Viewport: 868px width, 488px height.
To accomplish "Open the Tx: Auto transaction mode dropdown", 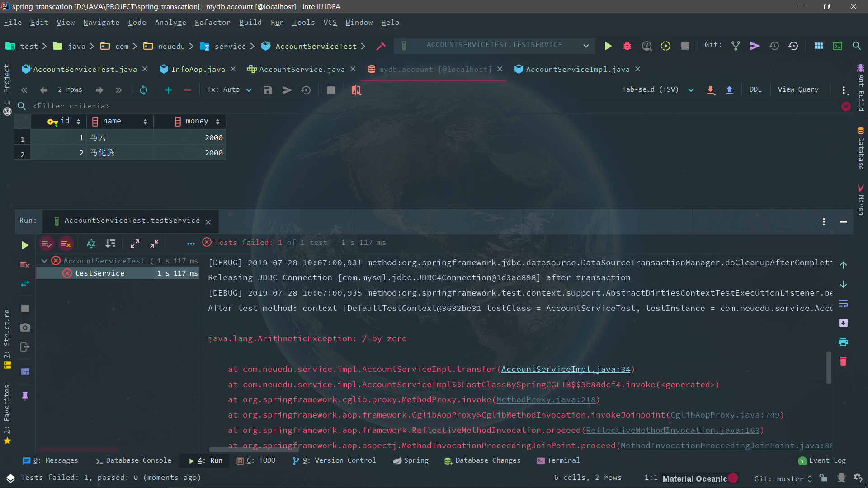I will tap(229, 90).
